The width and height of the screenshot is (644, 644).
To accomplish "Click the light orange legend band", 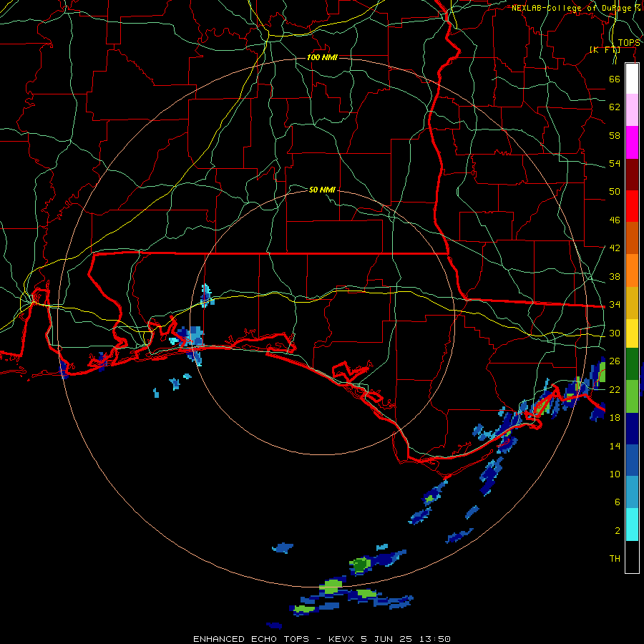I will coord(632,270).
